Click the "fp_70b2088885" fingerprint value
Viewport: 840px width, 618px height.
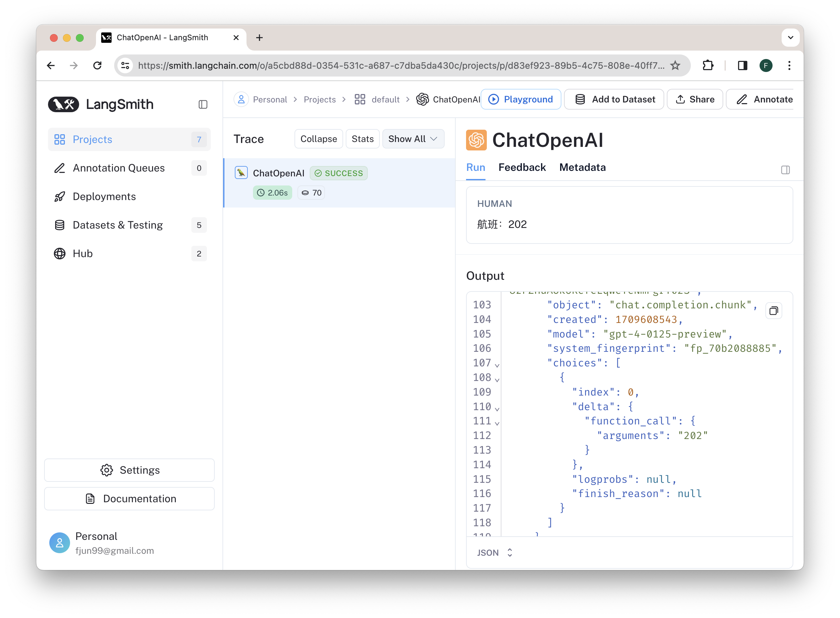[730, 348]
